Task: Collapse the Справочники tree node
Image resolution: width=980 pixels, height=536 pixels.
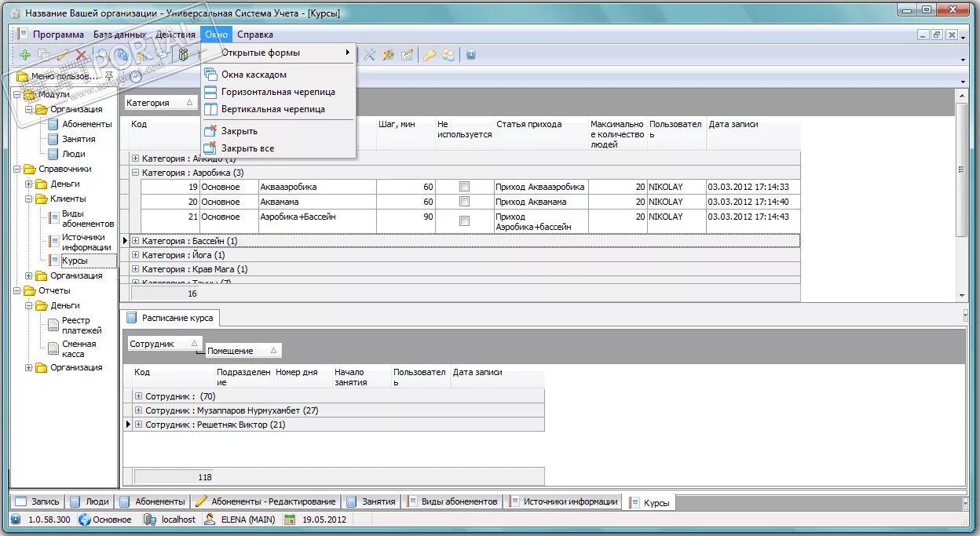Action: [x=17, y=170]
